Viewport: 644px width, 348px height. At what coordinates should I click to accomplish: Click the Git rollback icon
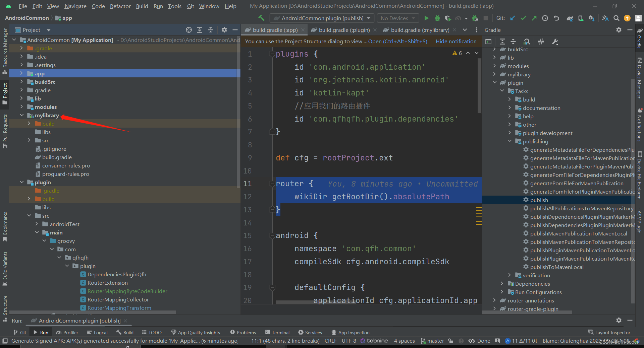[x=556, y=18]
